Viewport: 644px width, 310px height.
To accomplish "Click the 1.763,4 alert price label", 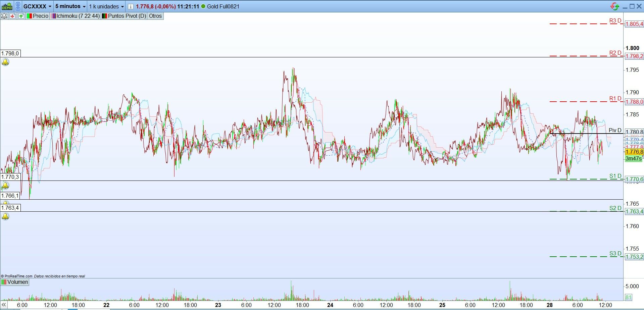I will tap(10, 208).
